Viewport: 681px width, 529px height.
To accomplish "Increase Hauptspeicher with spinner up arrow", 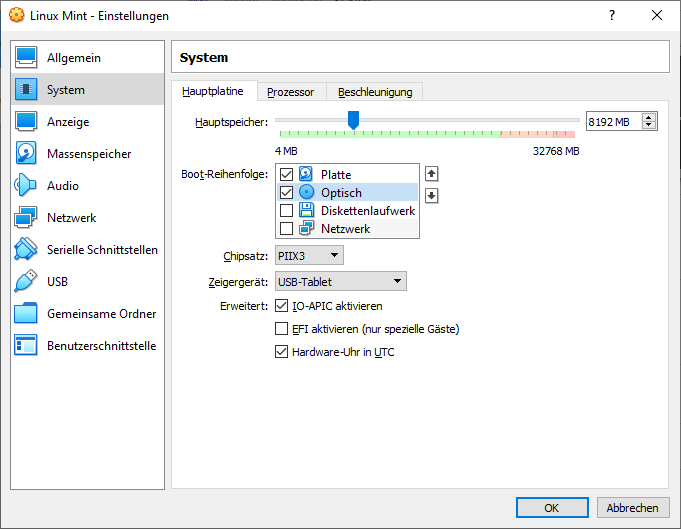I will pos(648,117).
